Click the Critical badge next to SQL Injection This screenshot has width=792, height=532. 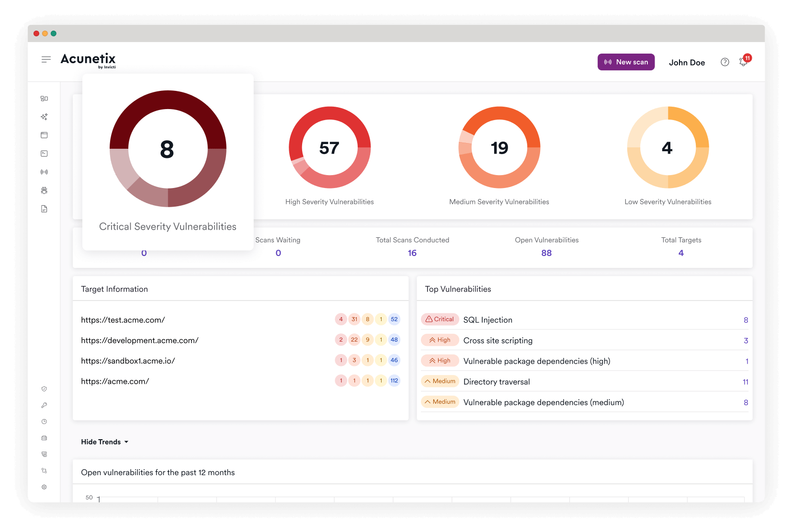tap(440, 319)
